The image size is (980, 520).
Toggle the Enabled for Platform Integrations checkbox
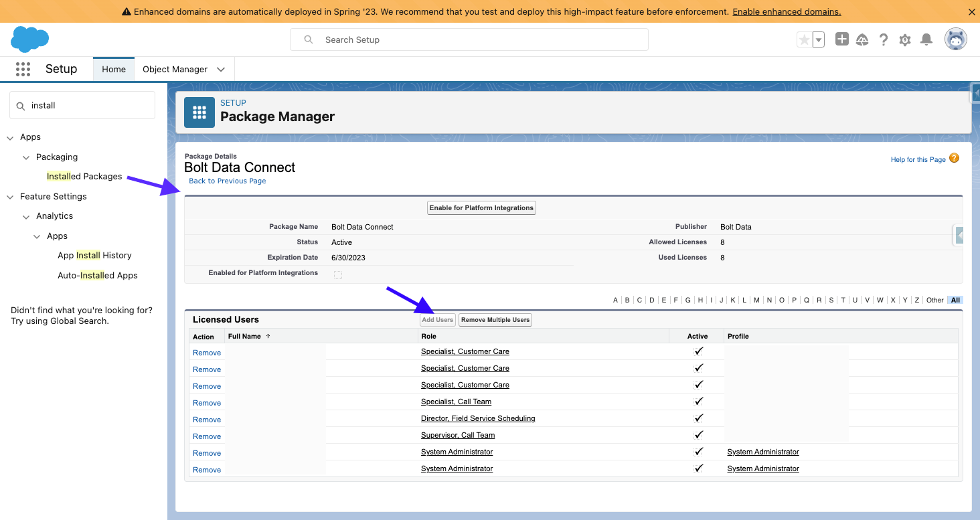click(338, 274)
